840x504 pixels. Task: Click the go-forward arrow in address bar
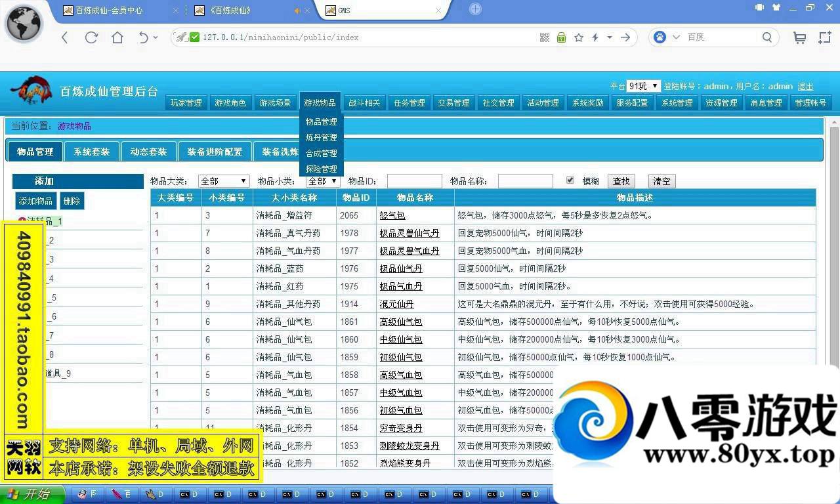(625, 37)
